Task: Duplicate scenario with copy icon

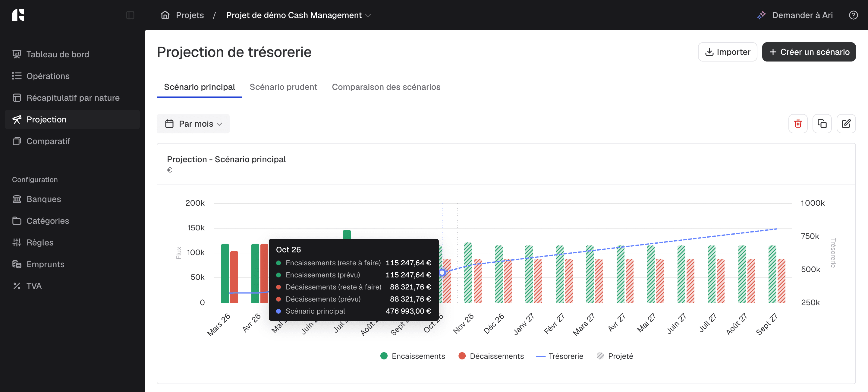Action: tap(822, 124)
